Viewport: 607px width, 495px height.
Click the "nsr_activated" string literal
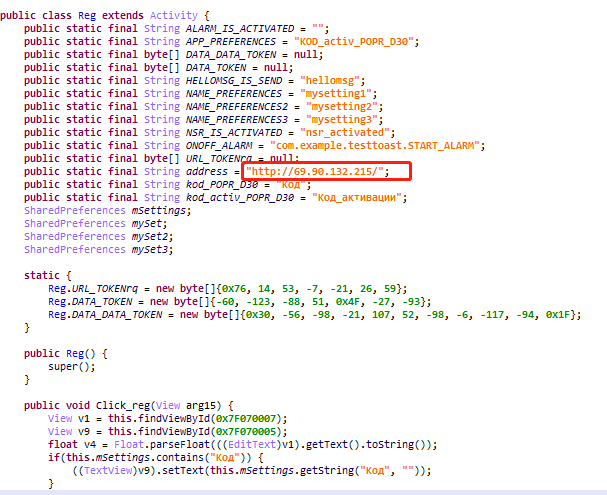[345, 132]
